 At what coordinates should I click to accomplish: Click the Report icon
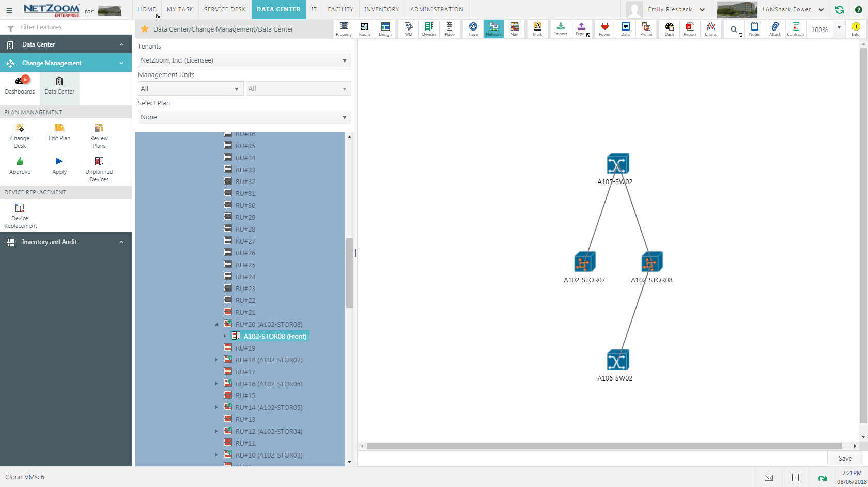coord(690,29)
